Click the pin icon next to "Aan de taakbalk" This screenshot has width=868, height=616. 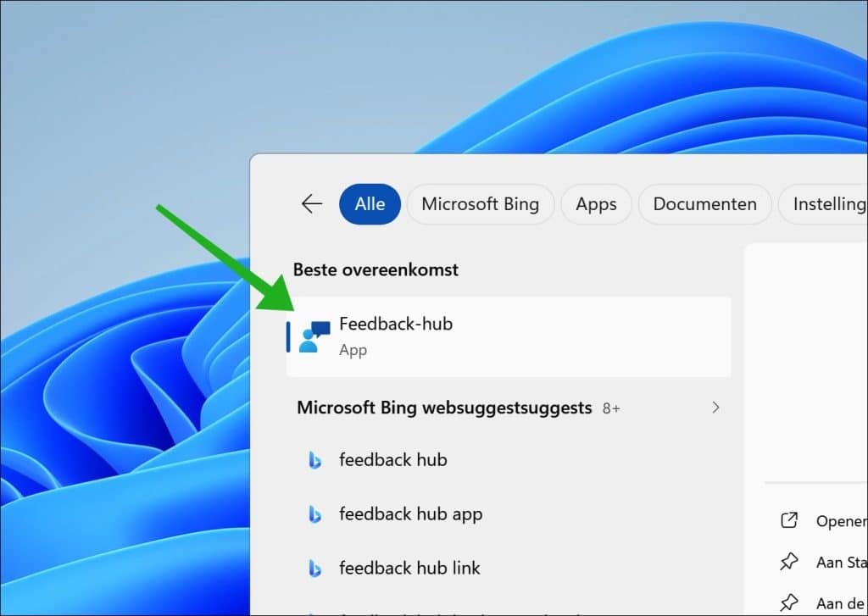[789, 602]
